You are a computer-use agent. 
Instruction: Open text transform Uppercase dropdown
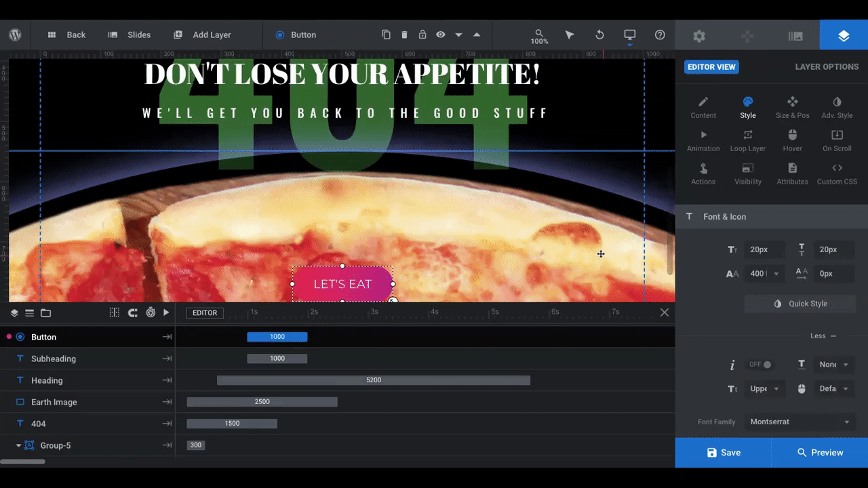click(764, 389)
